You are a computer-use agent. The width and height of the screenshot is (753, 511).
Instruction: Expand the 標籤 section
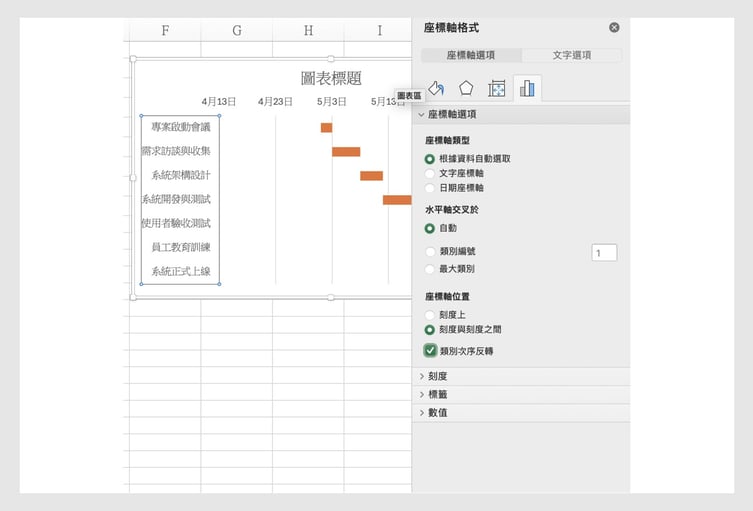521,394
